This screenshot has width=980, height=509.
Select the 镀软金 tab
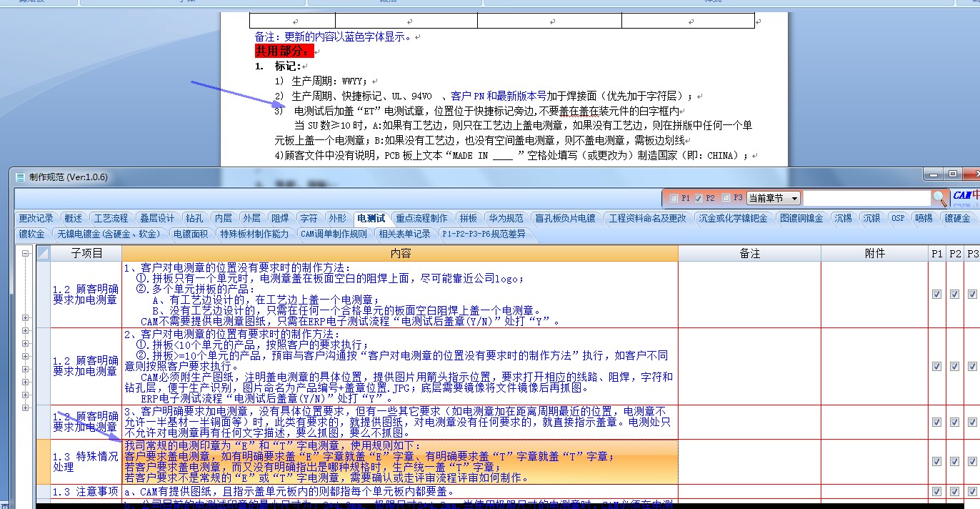pos(31,234)
